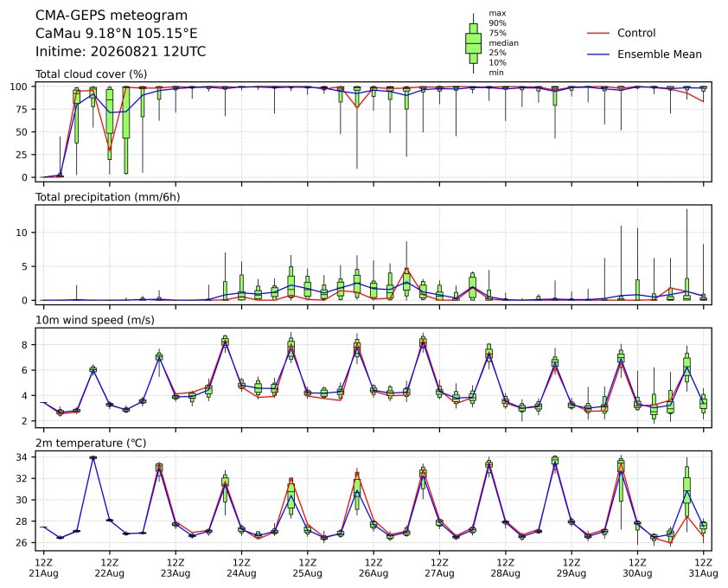The width and height of the screenshot is (728, 588).
Task: Click the '26' tick on temperature axis
Action: 22,543
